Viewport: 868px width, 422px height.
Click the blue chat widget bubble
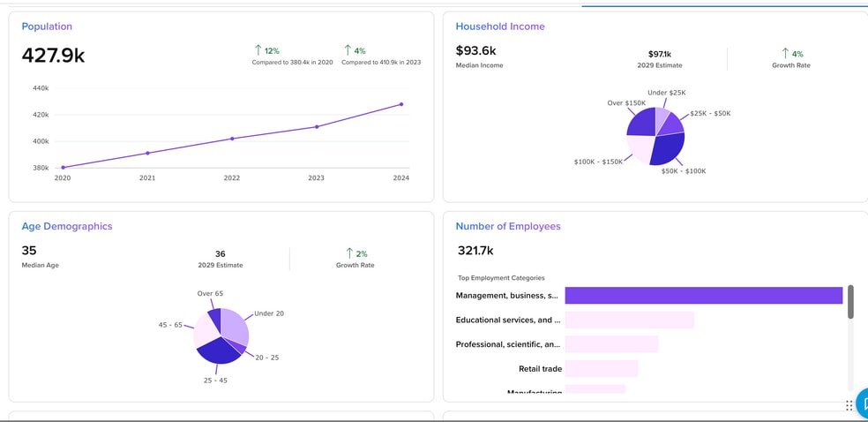point(863,403)
